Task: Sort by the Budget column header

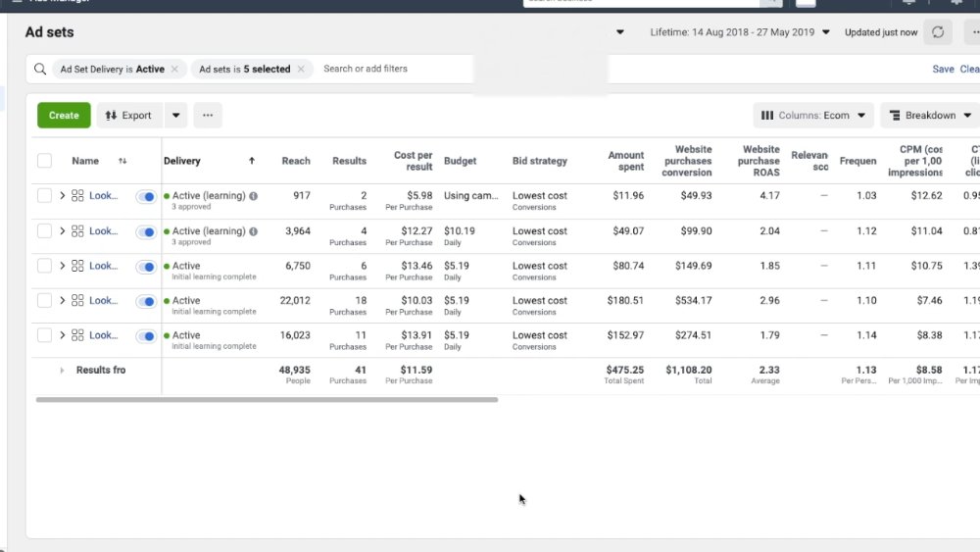Action: click(x=460, y=161)
